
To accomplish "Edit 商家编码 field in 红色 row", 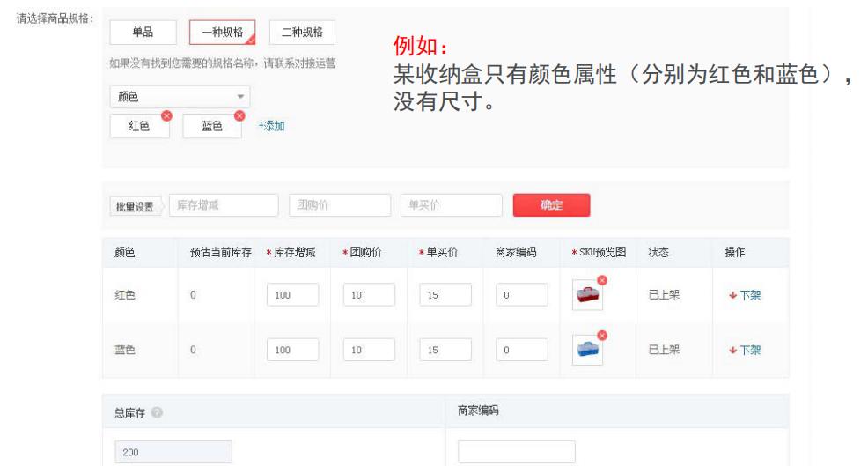I will (x=522, y=295).
